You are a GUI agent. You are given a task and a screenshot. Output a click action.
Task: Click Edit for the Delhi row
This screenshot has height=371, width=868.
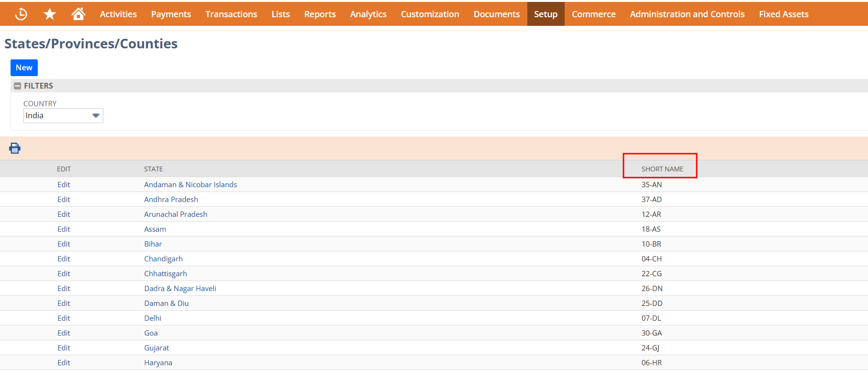[x=64, y=318]
